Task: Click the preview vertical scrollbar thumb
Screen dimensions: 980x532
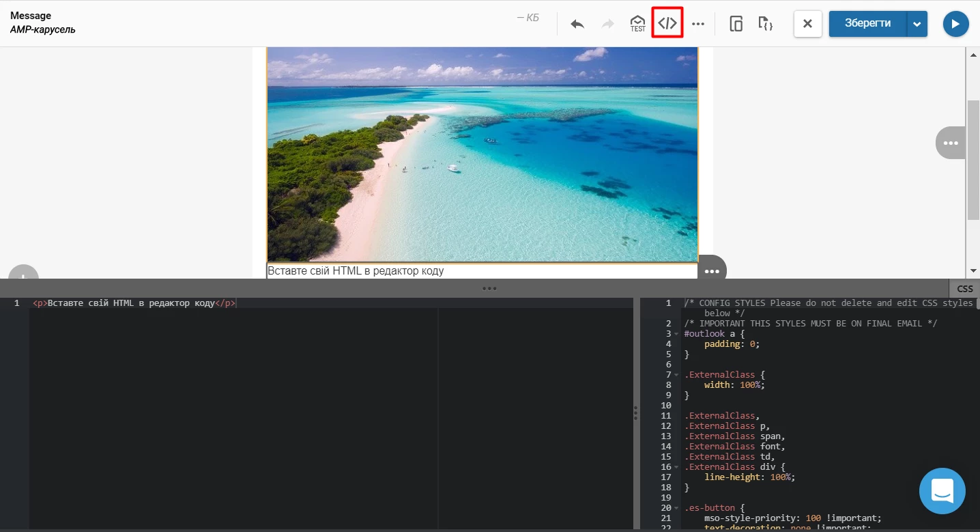Action: pyautogui.click(x=973, y=160)
